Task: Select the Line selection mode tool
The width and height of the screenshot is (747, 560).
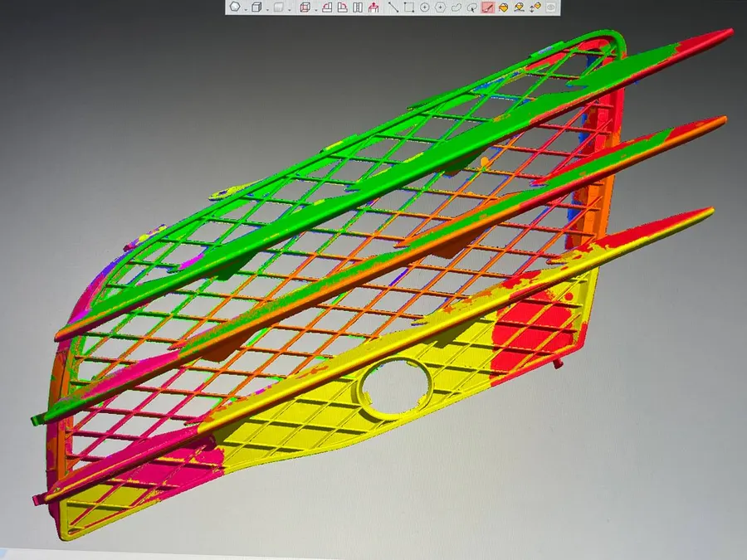Action: pos(393,7)
